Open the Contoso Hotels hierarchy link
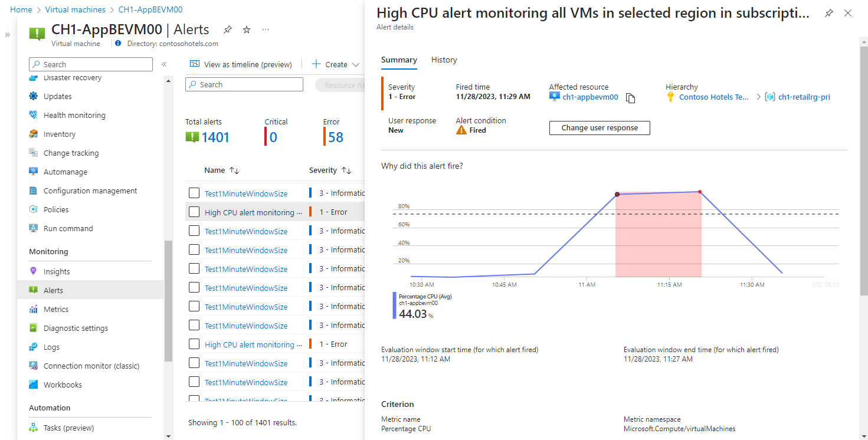The image size is (868, 440). pyautogui.click(x=714, y=97)
